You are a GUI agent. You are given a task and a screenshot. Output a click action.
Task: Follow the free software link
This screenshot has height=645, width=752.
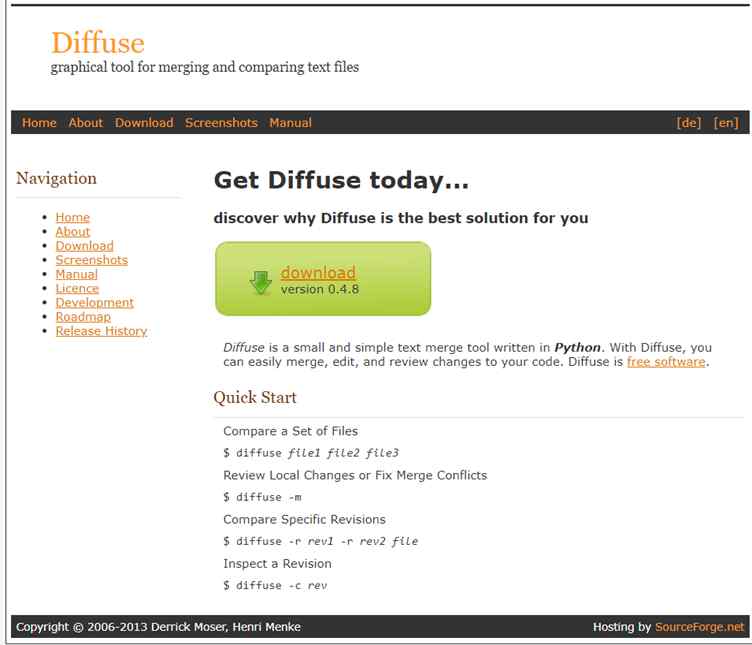pyautogui.click(x=666, y=362)
